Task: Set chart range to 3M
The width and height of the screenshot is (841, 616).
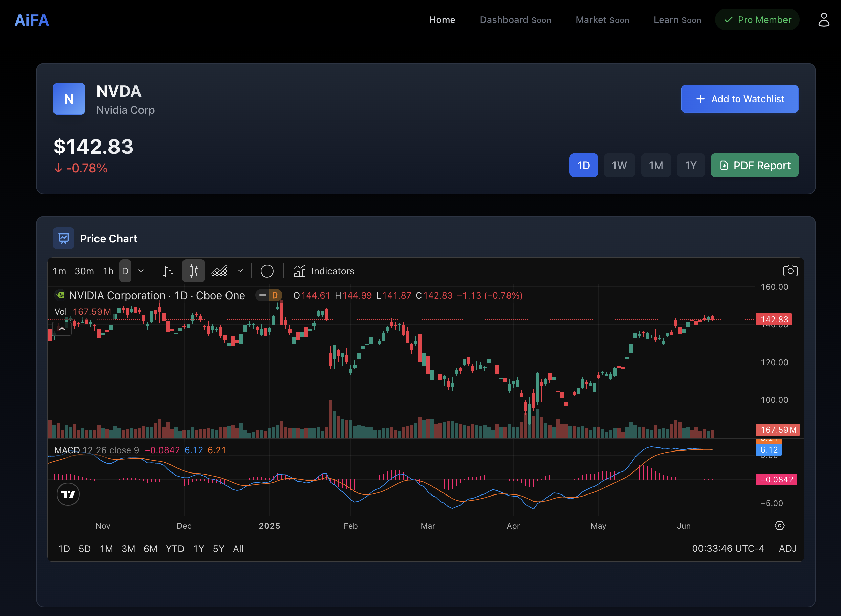Action: (x=128, y=549)
